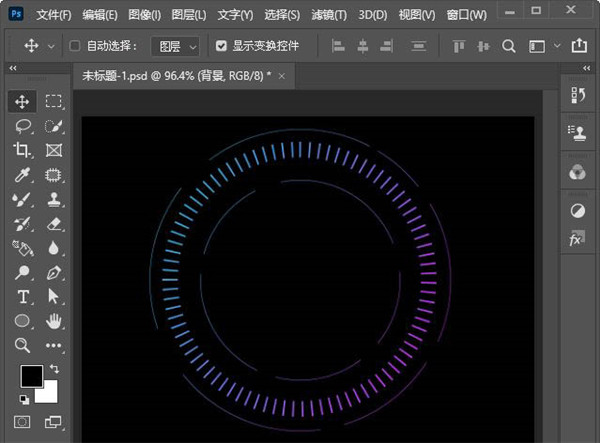The image size is (600, 443).
Task: Select the Move tool in toolbox
Action: [x=22, y=102]
